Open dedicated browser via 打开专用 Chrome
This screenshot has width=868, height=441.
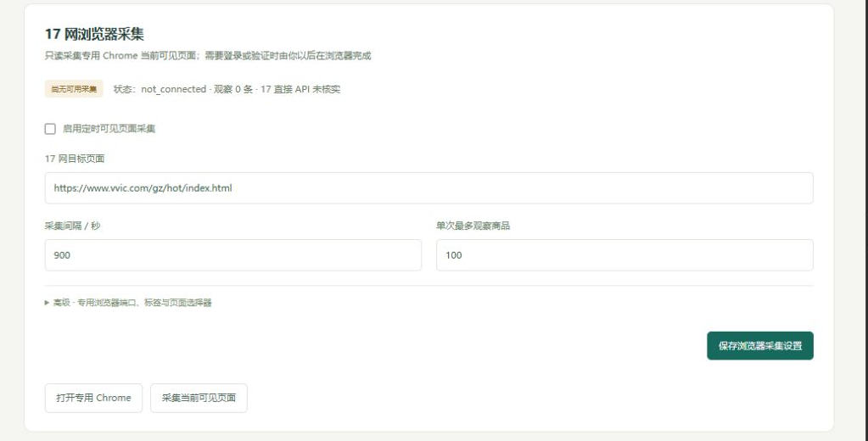pyautogui.click(x=93, y=398)
